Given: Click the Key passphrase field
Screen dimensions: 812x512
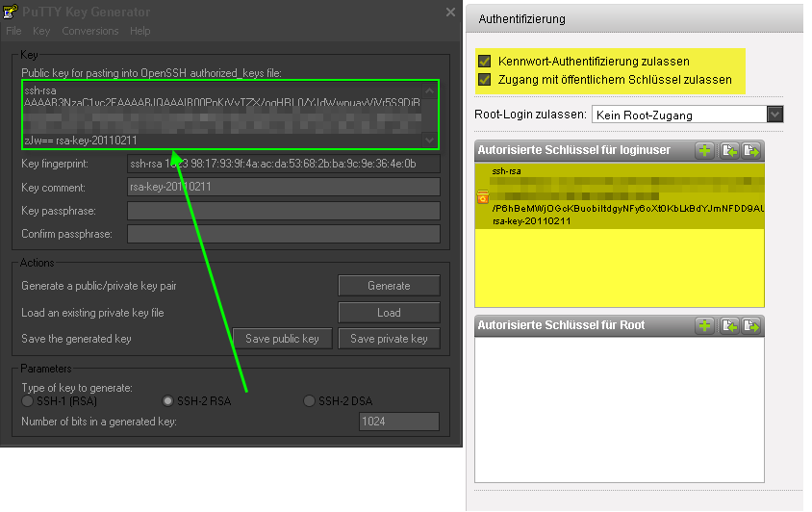Looking at the screenshot, I should click(x=284, y=211).
